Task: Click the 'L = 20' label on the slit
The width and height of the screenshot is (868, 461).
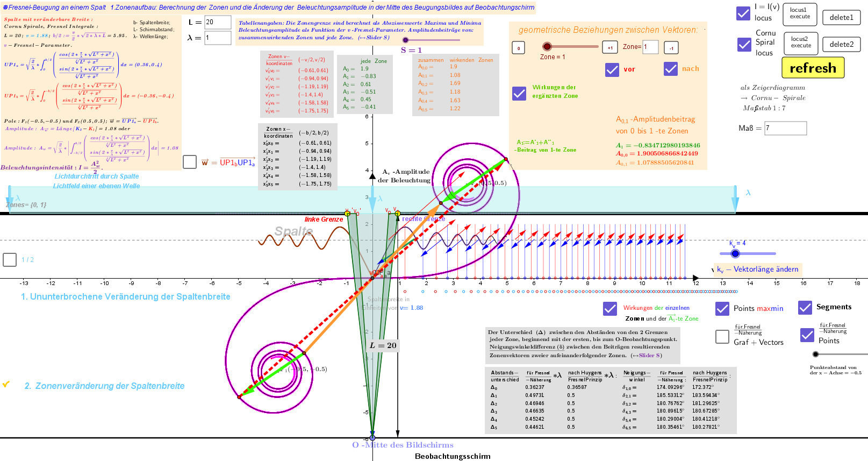Action: click(x=383, y=345)
